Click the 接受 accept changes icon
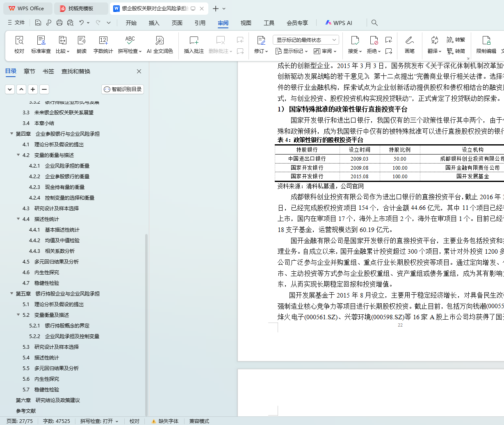This screenshot has width=504, height=425. (355, 40)
